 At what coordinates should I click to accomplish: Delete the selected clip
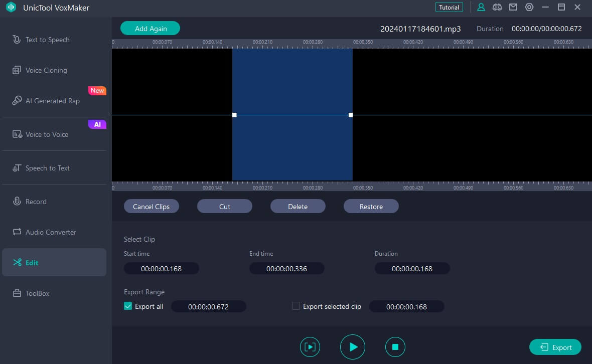(298, 207)
